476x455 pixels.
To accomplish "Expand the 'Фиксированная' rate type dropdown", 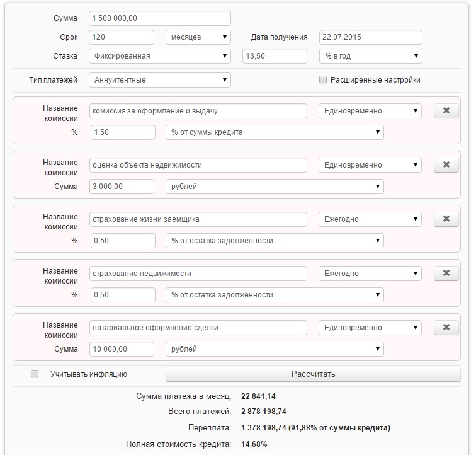I will point(160,56).
